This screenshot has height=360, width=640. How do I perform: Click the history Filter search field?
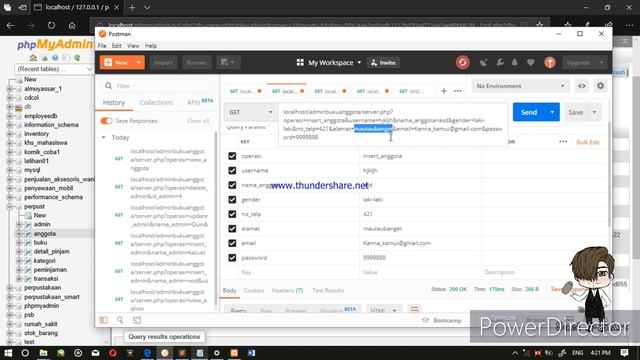point(157,86)
